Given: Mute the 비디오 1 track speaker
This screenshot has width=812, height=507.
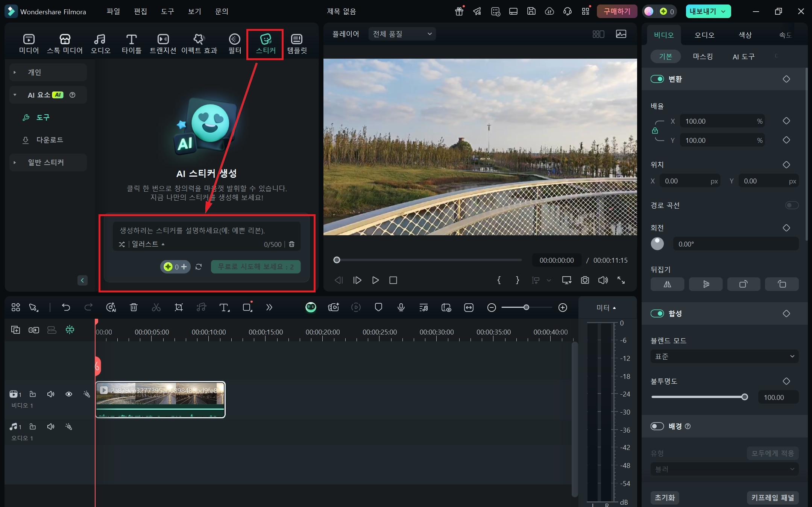Looking at the screenshot, I should [x=50, y=394].
